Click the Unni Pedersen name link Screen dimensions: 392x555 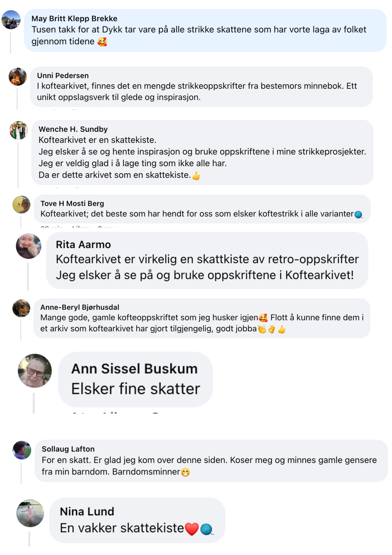click(63, 75)
